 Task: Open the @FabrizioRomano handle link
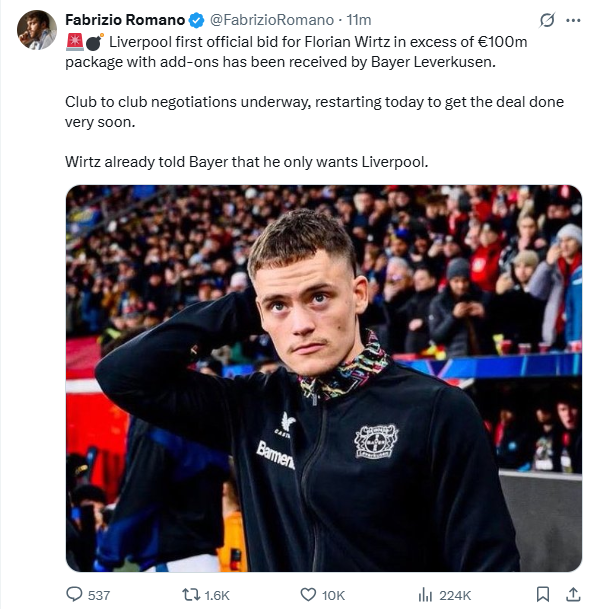pyautogui.click(x=272, y=20)
